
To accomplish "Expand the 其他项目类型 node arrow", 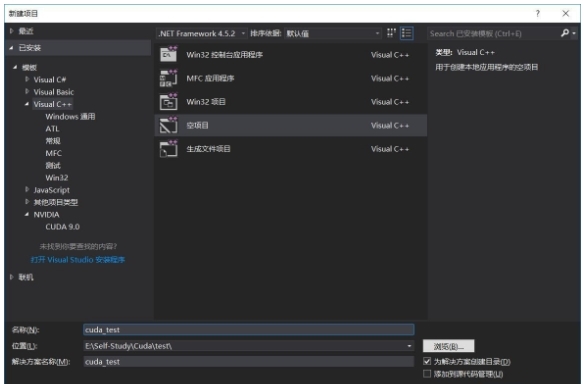I will 27,202.
